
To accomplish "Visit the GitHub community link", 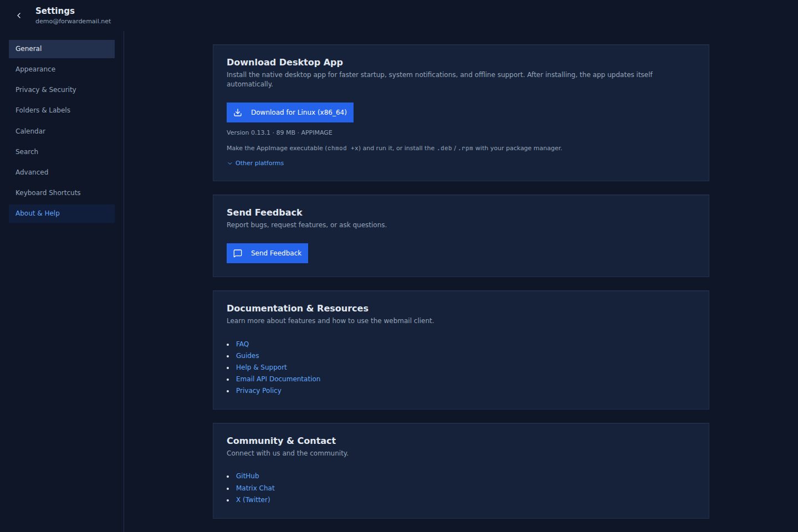I will pyautogui.click(x=247, y=476).
